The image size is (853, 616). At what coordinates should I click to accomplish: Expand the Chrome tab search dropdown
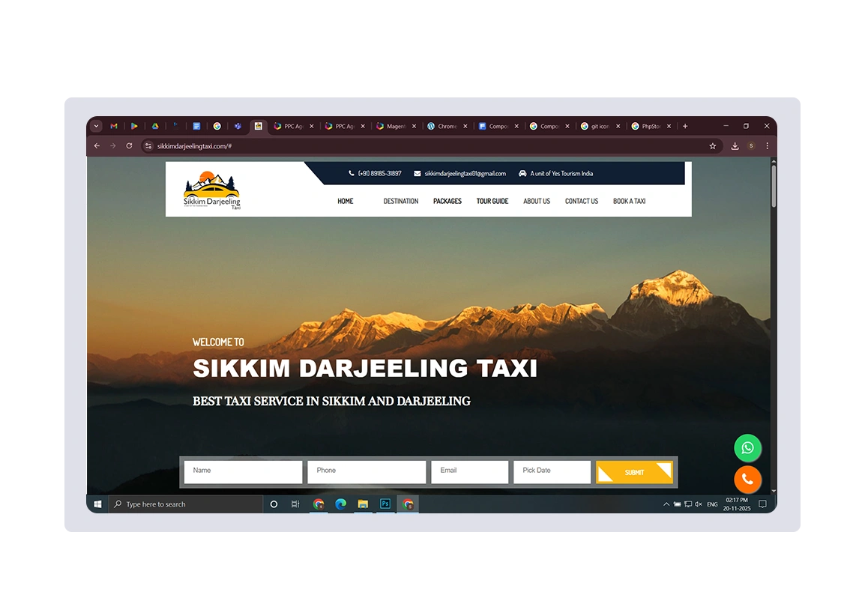97,127
